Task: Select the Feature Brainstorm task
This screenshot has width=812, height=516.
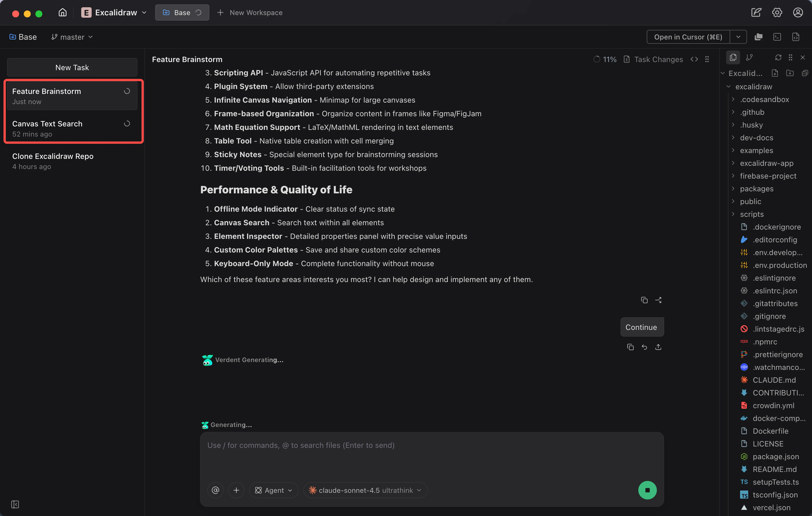Action: (72, 96)
